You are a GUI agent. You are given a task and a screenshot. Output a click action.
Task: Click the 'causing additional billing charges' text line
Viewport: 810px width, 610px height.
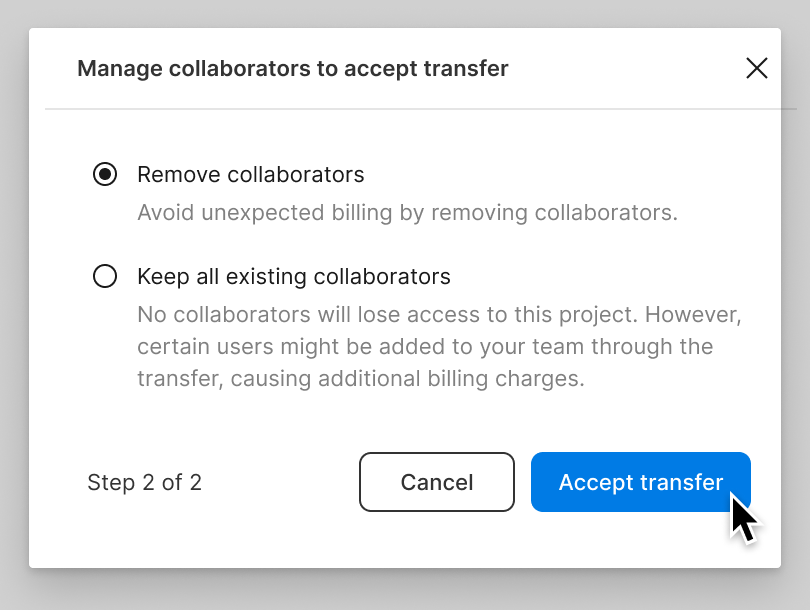coord(361,379)
